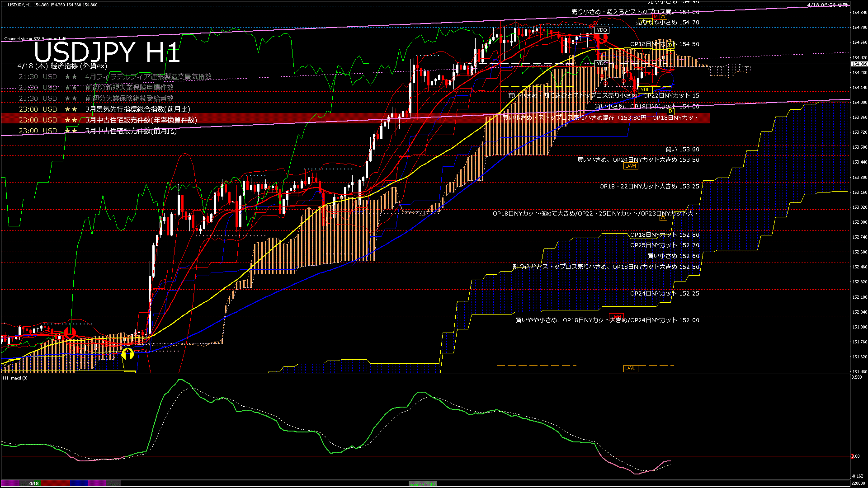This screenshot has height=488, width=868.
Task: Click the 売り小さめ・超えるとストップロス買い 154.80 label
Action: 635,12
